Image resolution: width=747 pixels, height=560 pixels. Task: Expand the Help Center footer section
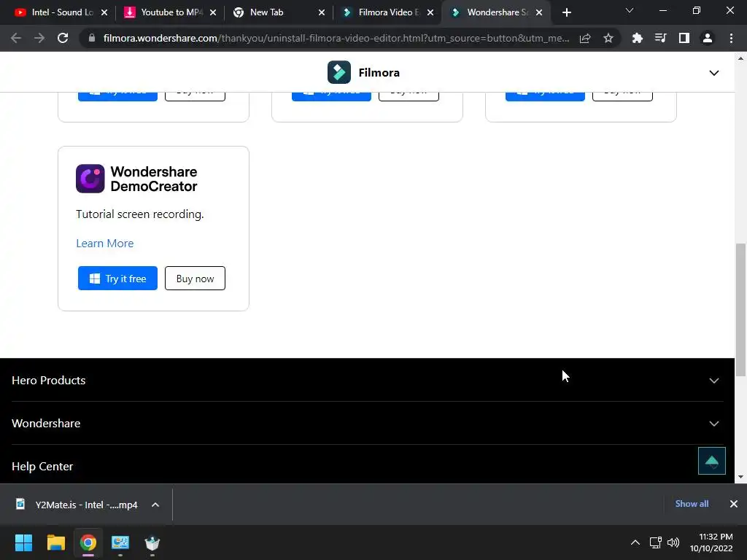pos(368,466)
